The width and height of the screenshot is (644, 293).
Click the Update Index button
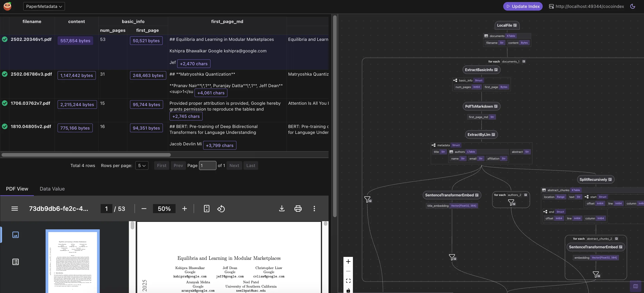click(x=523, y=6)
